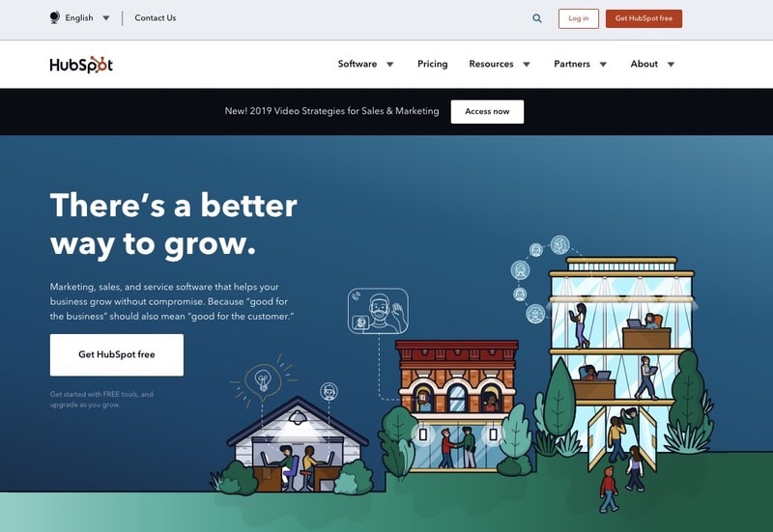Expand the English language dropdown arrow
The width and height of the screenshot is (773, 532).
106,18
